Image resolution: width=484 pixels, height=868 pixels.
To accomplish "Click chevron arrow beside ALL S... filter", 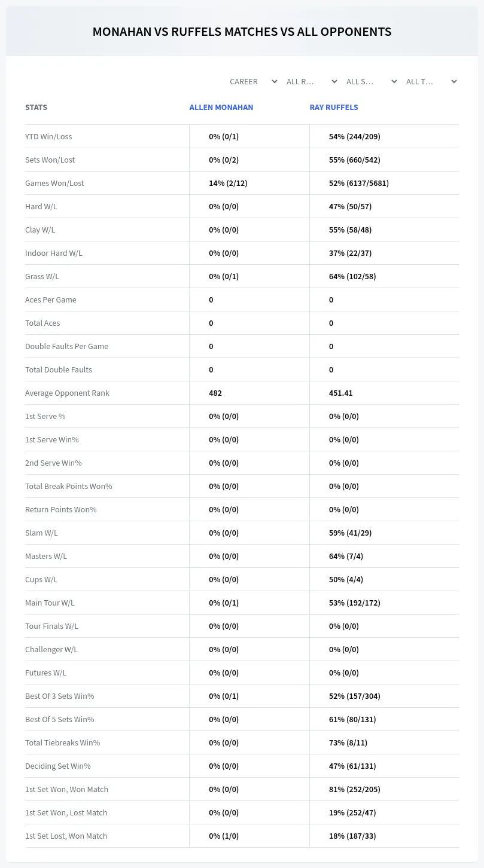I will coord(394,82).
